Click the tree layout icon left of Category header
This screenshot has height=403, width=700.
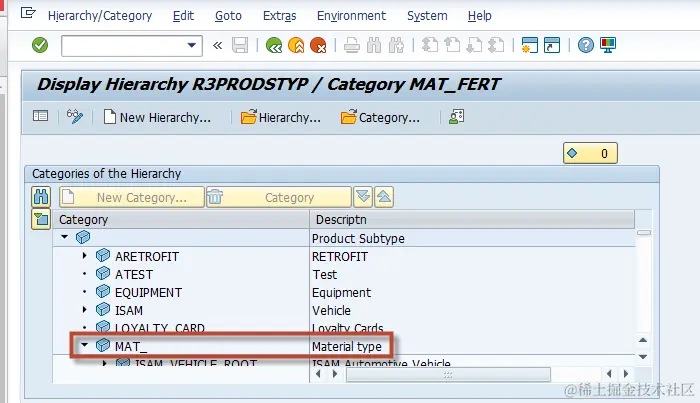[41, 219]
